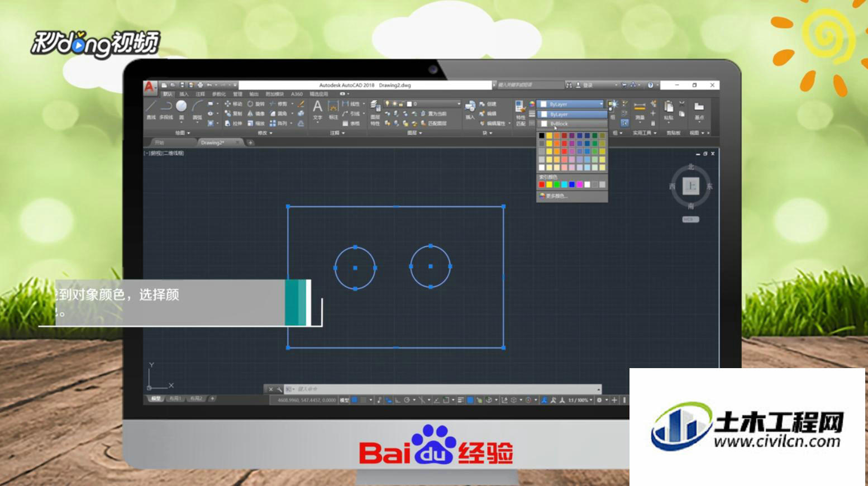868x486 pixels.
Task: Toggle lineweight display in status bar
Action: [461, 400]
